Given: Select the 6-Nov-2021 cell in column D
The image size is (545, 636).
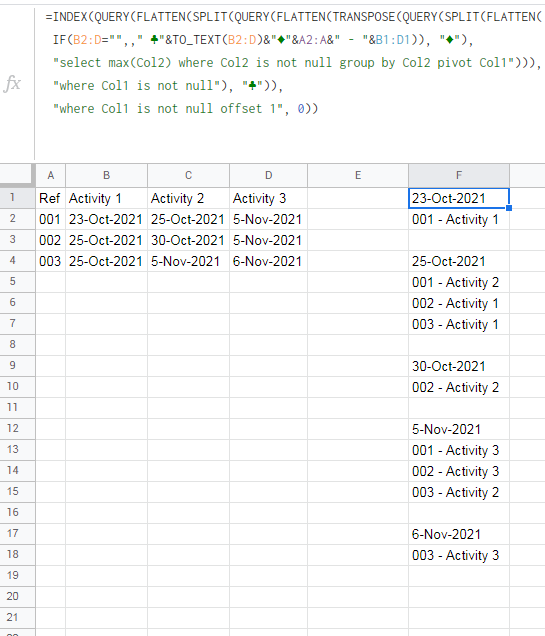Looking at the screenshot, I should (268, 261).
